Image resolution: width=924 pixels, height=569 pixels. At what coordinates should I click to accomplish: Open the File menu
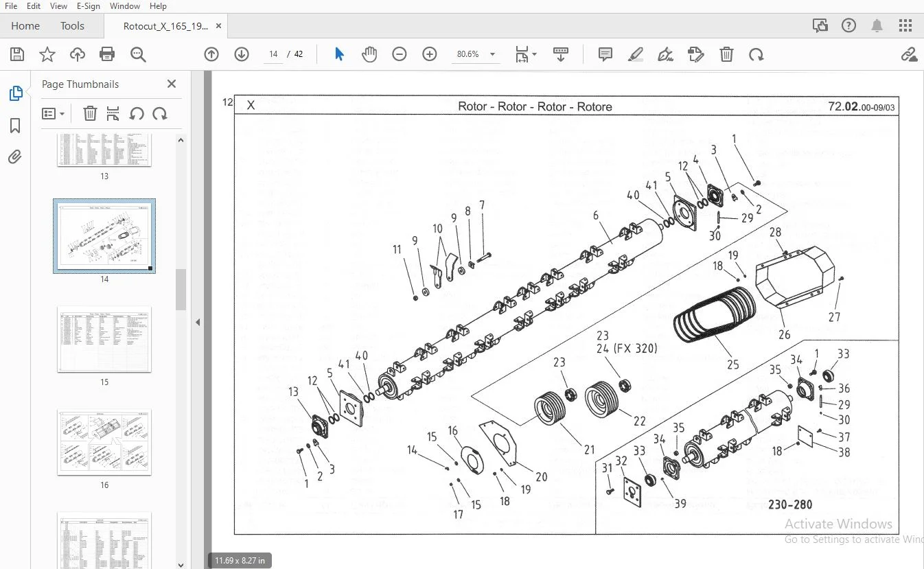[x=10, y=6]
